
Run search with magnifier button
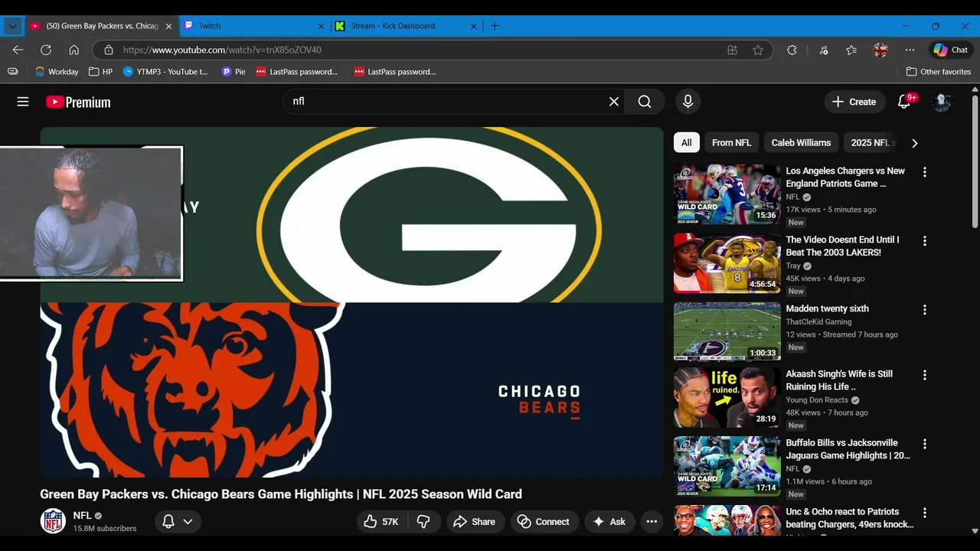pos(645,102)
